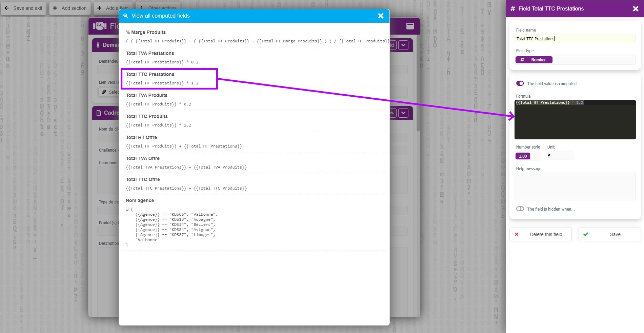
Task: Click the Add section button
Action: (x=69, y=8)
